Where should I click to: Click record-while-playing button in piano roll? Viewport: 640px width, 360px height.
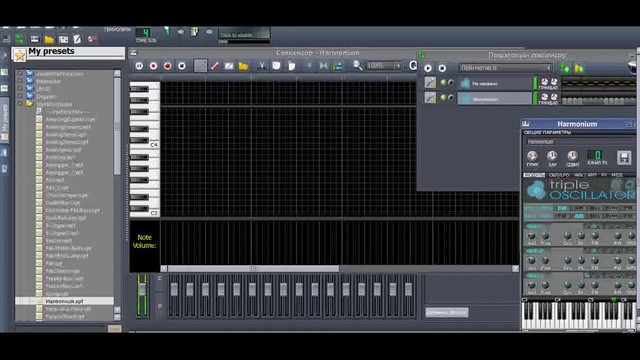pyautogui.click(x=168, y=66)
